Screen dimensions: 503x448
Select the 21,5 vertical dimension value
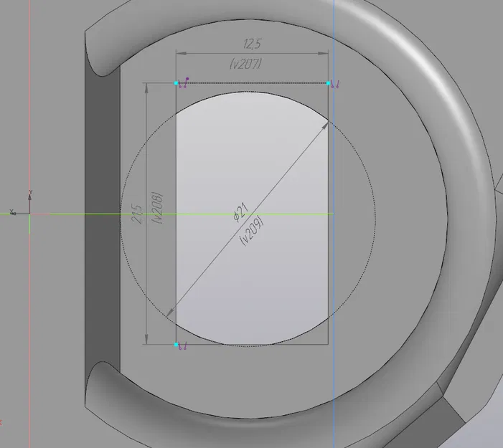136,214
